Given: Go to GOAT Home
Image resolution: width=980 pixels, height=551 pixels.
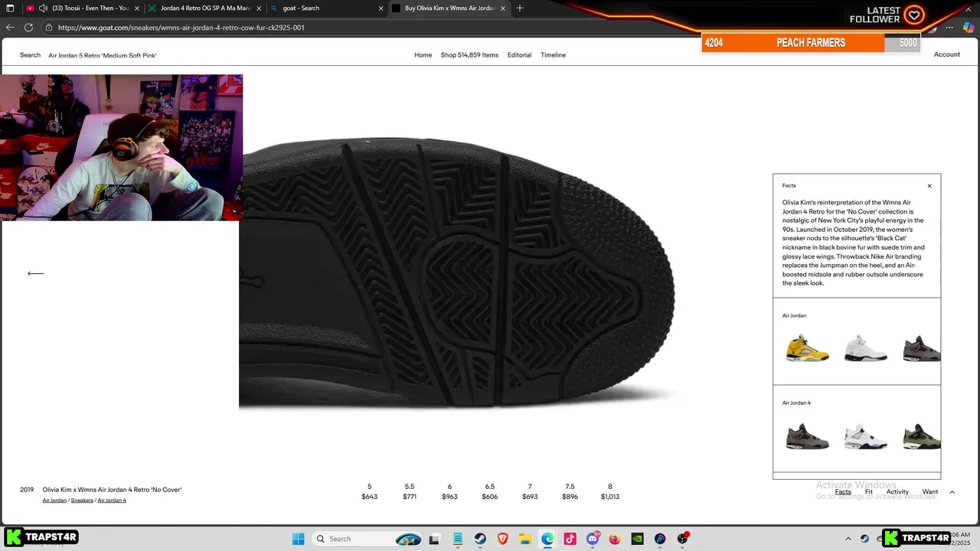Looking at the screenshot, I should point(423,55).
